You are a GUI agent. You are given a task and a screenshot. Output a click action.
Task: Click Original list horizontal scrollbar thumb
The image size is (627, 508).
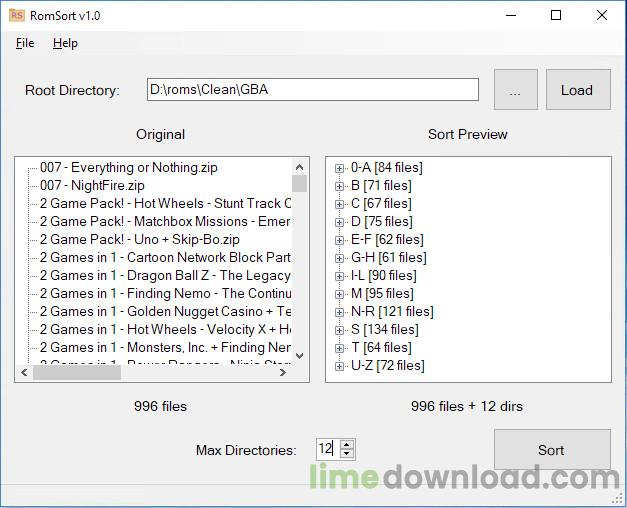pyautogui.click(x=77, y=372)
